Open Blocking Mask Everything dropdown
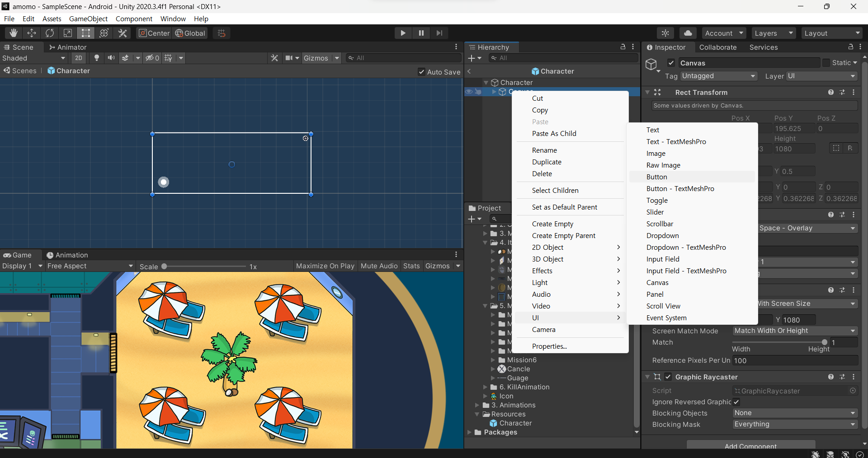868x458 pixels. coord(795,424)
